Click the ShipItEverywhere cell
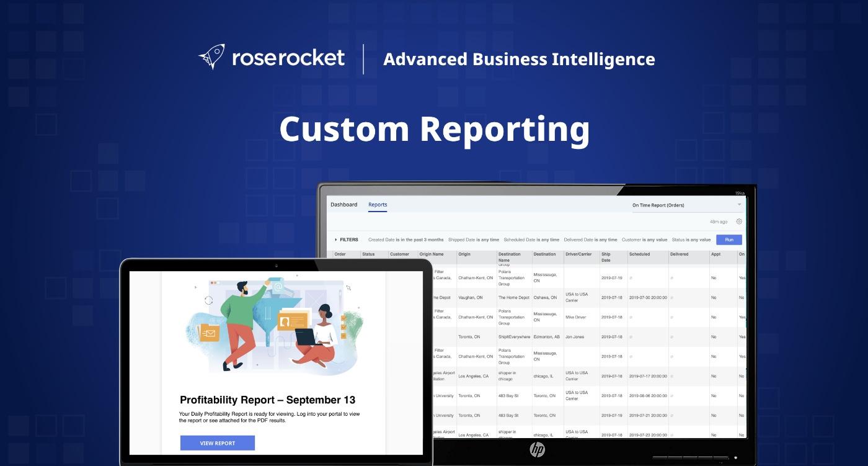Image resolution: width=868 pixels, height=466 pixels. tap(515, 337)
